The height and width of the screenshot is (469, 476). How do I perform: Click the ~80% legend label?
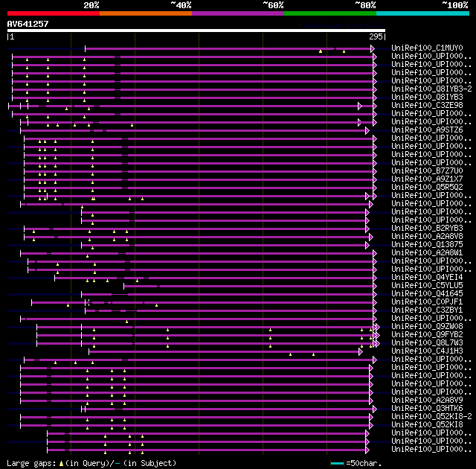[x=365, y=5]
